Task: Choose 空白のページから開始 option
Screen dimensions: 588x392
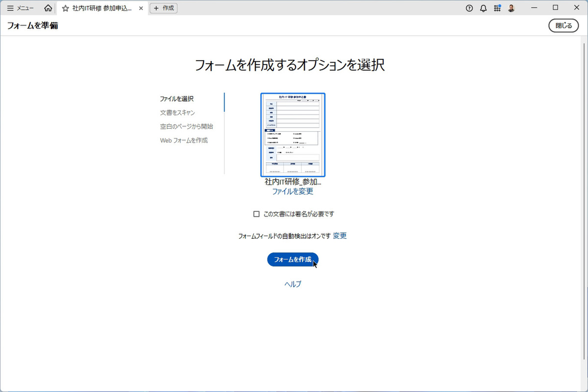Action: (x=186, y=126)
